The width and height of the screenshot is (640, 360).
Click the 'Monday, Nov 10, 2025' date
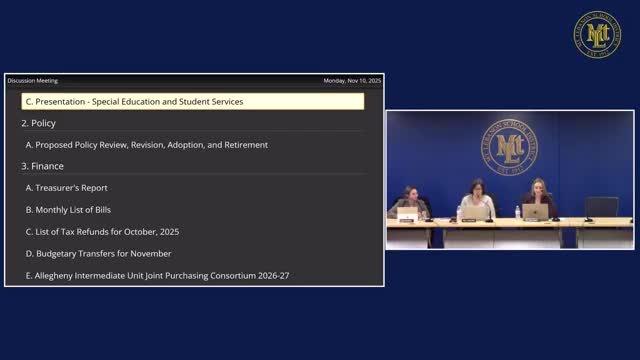coord(352,81)
